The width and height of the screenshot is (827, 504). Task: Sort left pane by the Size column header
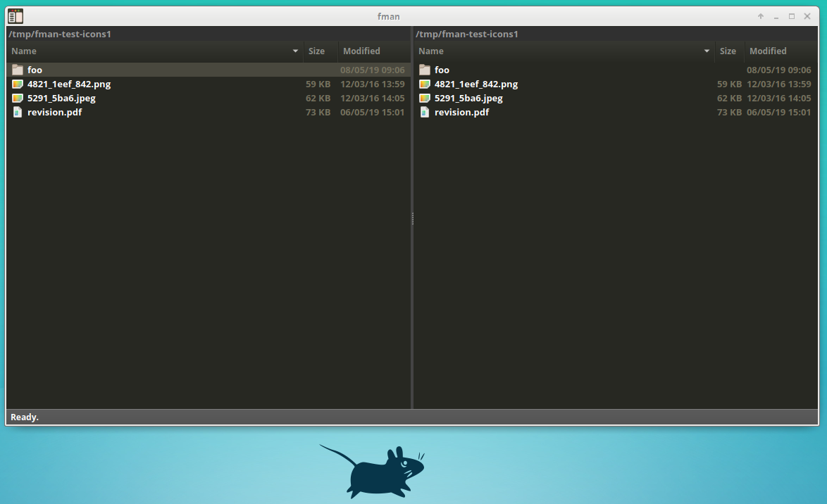316,51
